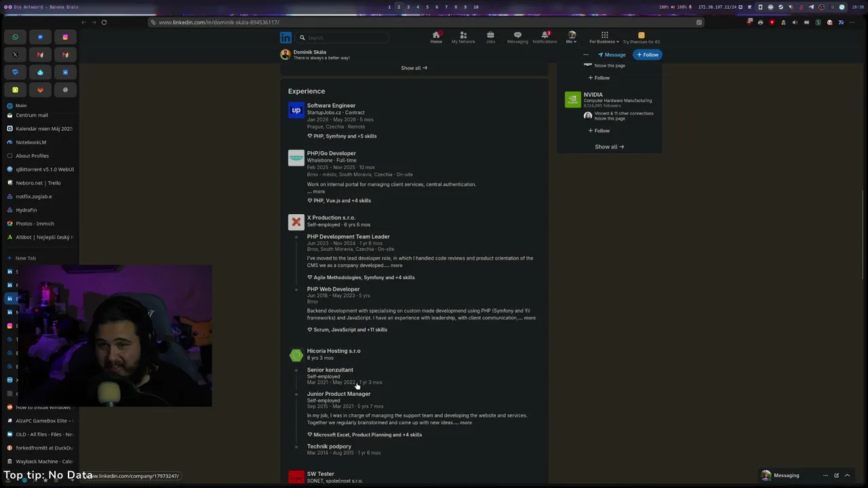Click Show all above Experience
868x488 pixels.
point(414,68)
